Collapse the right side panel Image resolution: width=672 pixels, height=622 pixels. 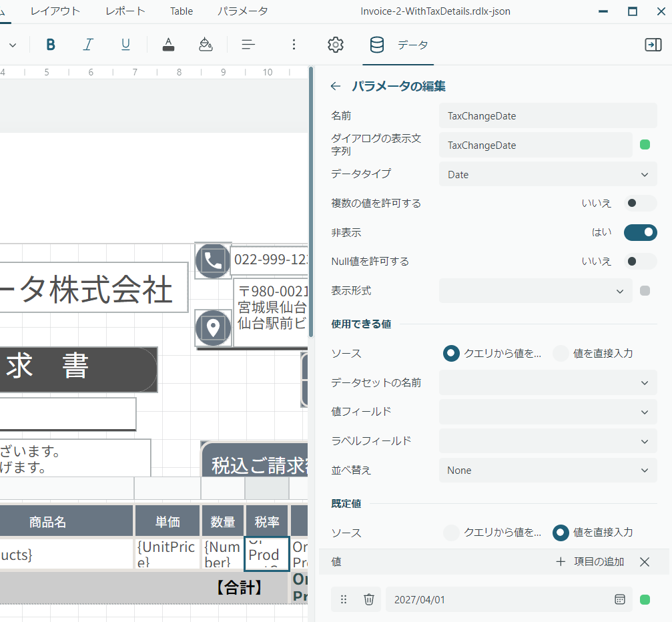(x=653, y=45)
